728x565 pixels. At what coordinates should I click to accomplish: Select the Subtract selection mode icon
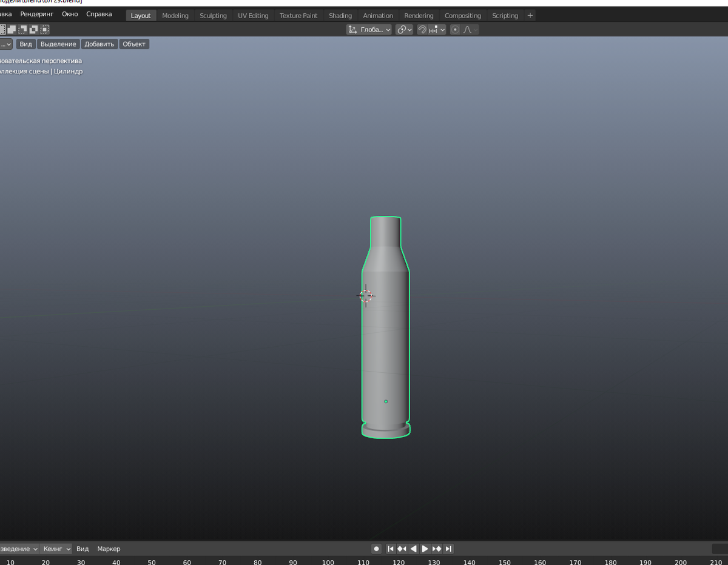point(22,29)
